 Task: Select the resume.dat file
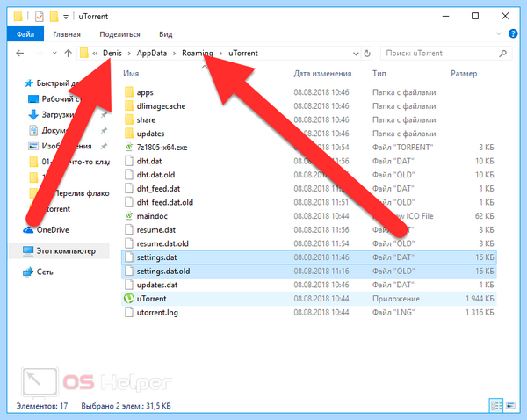pyautogui.click(x=156, y=230)
